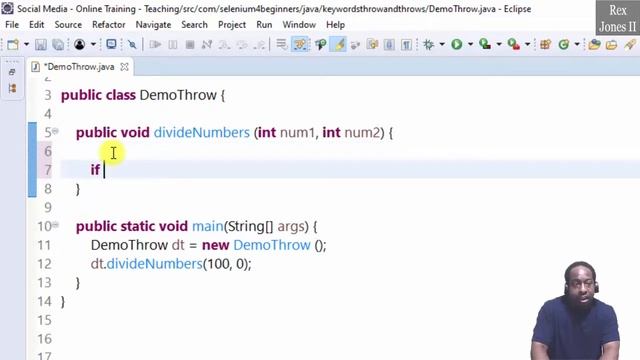The image size is (640, 360).
Task: Click the Open Task folder icon
Action: click(611, 44)
